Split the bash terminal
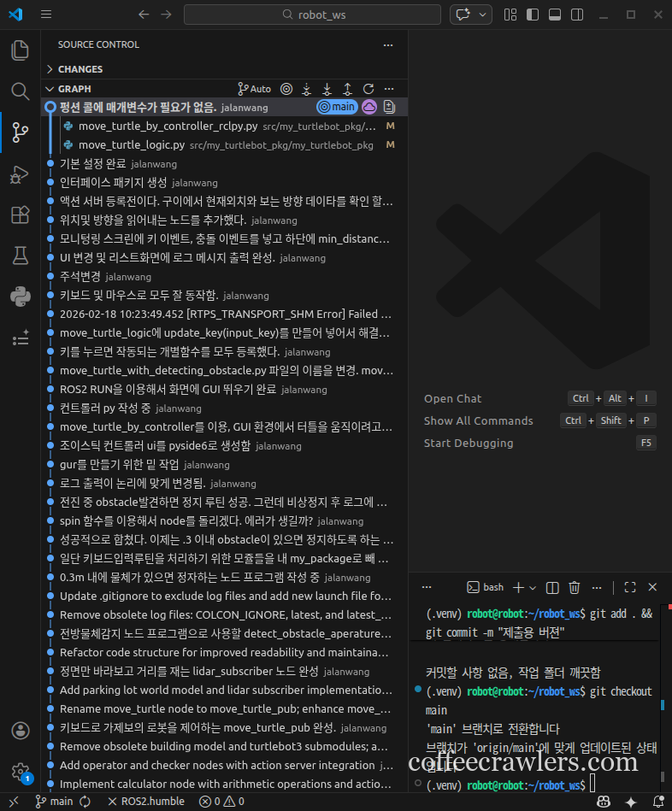This screenshot has width=672, height=811. click(552, 587)
